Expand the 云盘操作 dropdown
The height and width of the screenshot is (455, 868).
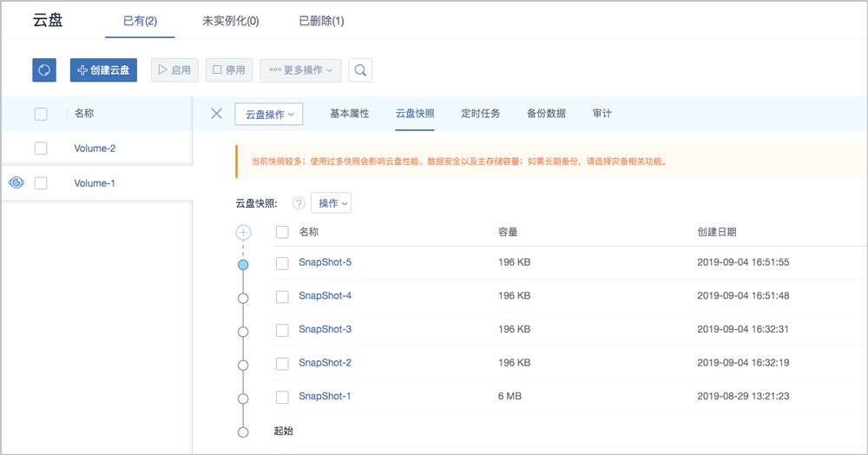(268, 114)
